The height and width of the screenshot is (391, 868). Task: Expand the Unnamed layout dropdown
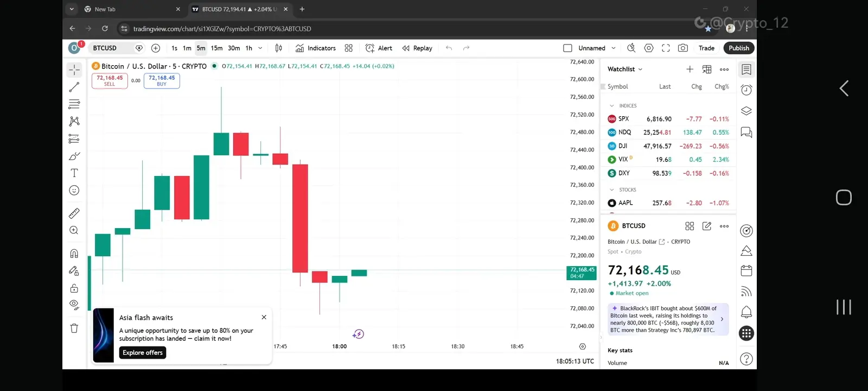coord(614,48)
